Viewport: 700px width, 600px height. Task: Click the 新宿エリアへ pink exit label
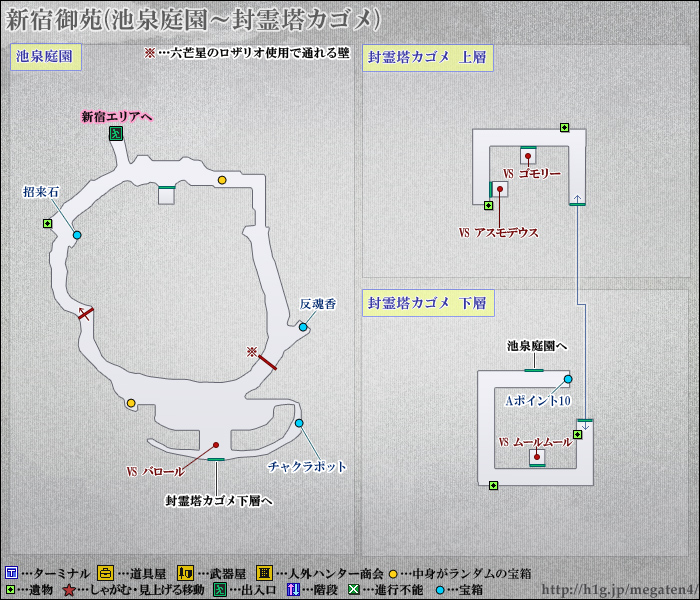pos(116,116)
